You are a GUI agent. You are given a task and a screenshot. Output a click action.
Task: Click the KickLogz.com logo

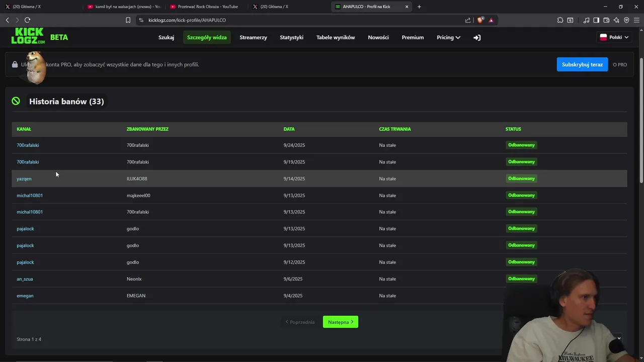[28, 36]
